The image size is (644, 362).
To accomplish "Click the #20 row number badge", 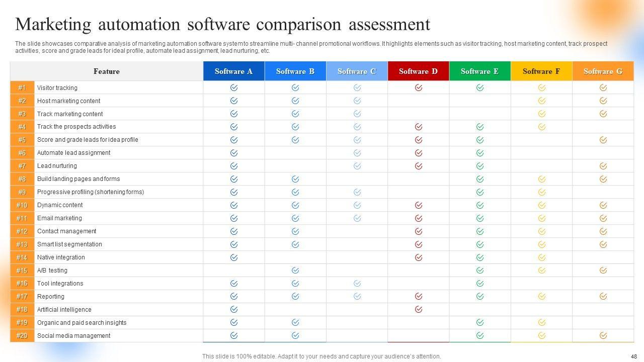I will point(22,335).
